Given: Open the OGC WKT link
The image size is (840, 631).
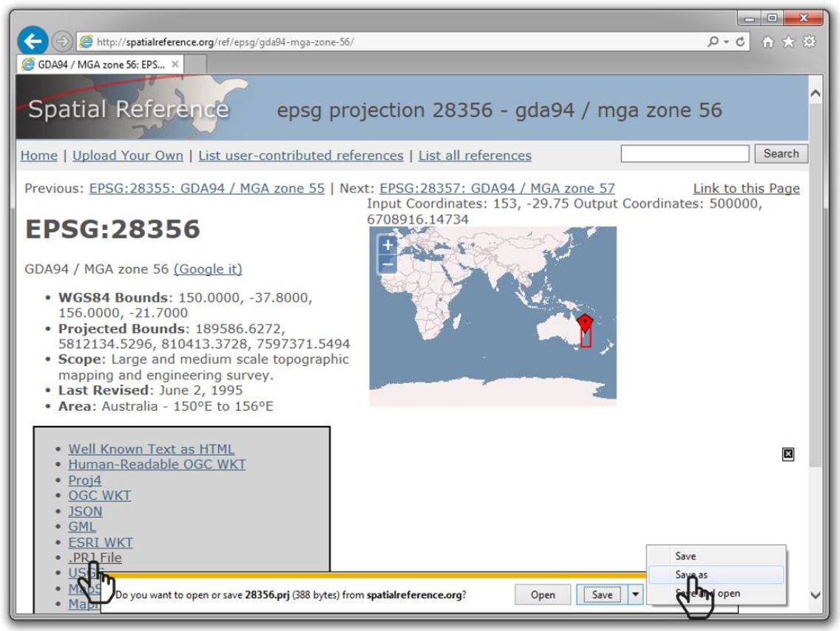Looking at the screenshot, I should 100,496.
